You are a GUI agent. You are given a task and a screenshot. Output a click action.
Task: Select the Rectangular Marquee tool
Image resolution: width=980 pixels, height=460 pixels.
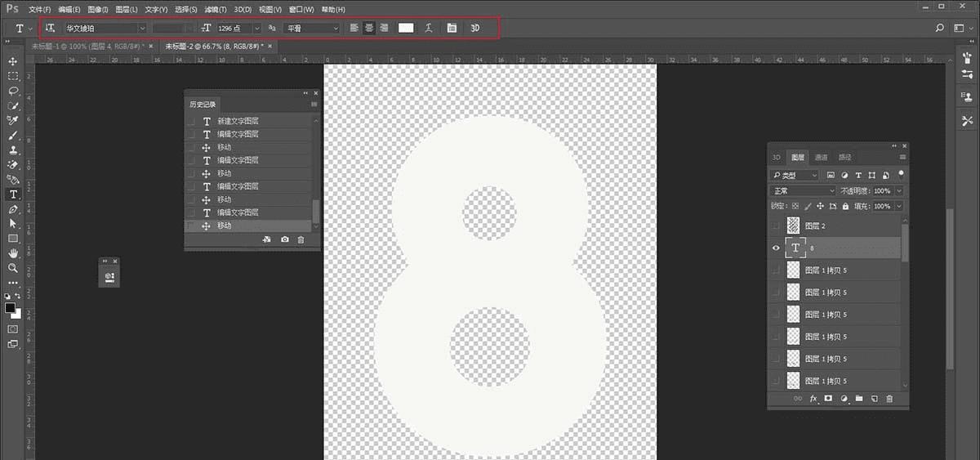pyautogui.click(x=13, y=76)
